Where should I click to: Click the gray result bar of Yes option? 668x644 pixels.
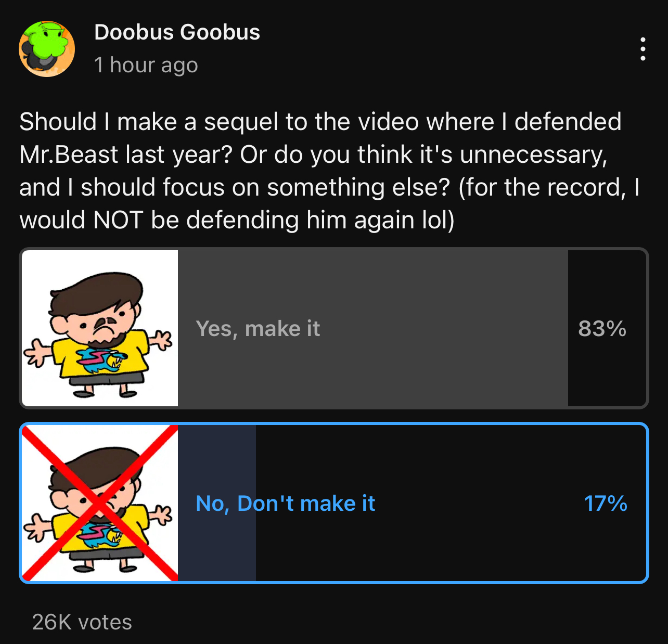[373, 328]
